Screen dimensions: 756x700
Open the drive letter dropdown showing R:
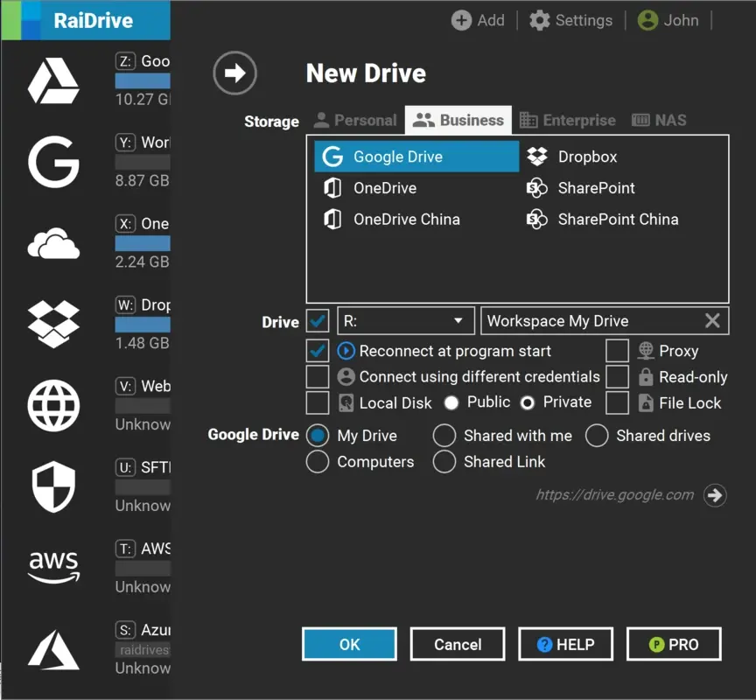405,320
